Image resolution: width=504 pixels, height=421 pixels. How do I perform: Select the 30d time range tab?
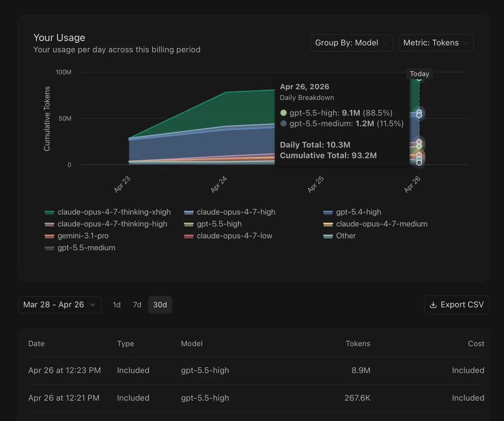coord(160,305)
